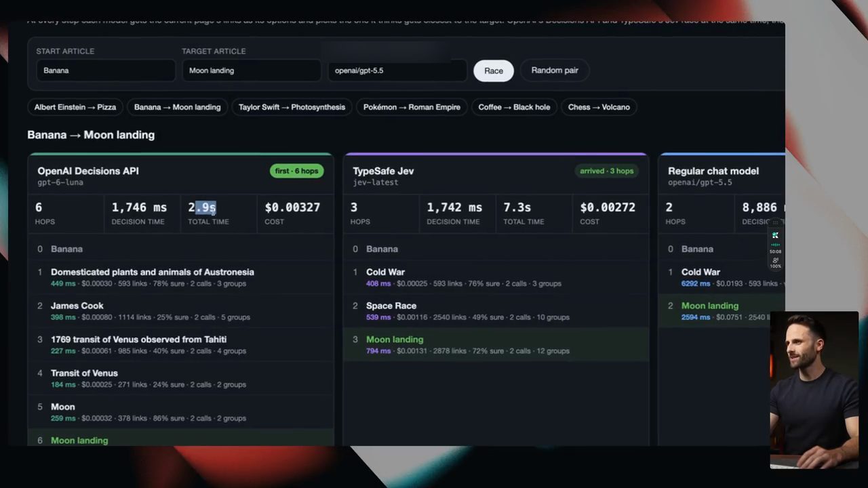Click the 1,742 ms decision time value
Image resolution: width=868 pixels, height=488 pixels.
point(454,207)
